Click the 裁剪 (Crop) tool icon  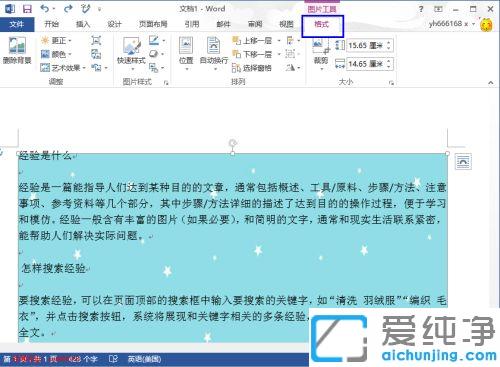(x=321, y=47)
